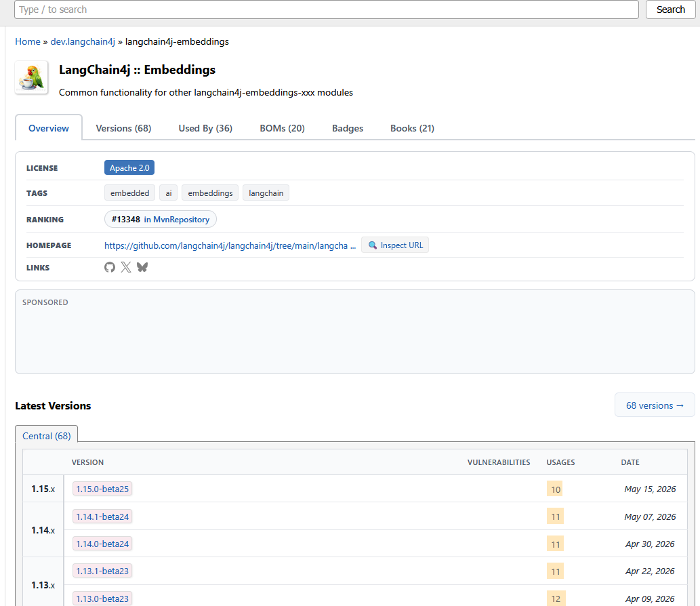Click usages count 10 for 1.15.0-beta25
This screenshot has height=606, width=700.
click(x=555, y=489)
